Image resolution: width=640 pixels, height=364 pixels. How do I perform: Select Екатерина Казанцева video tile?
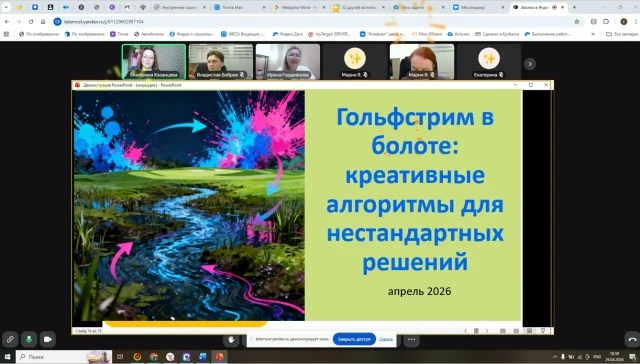154,62
